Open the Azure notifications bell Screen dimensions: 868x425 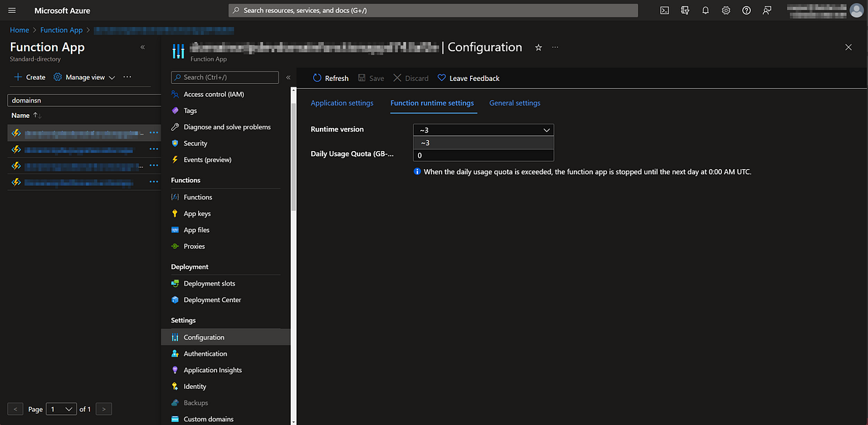pos(705,10)
